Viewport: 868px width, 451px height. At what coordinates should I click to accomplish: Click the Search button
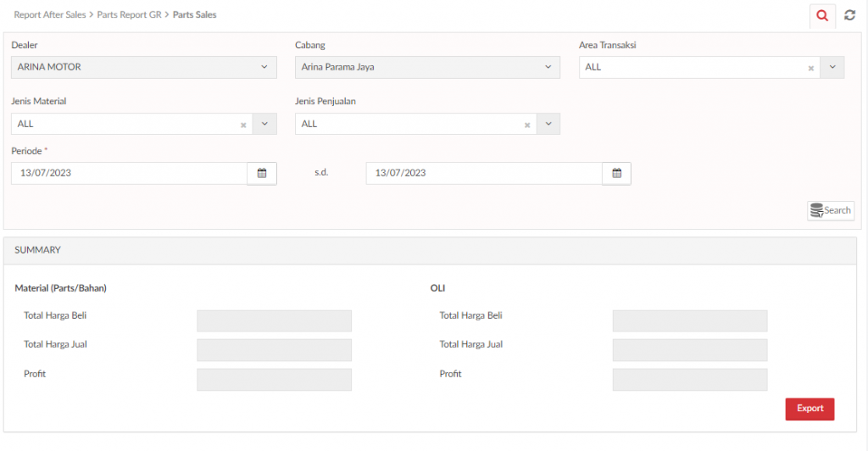pos(831,210)
